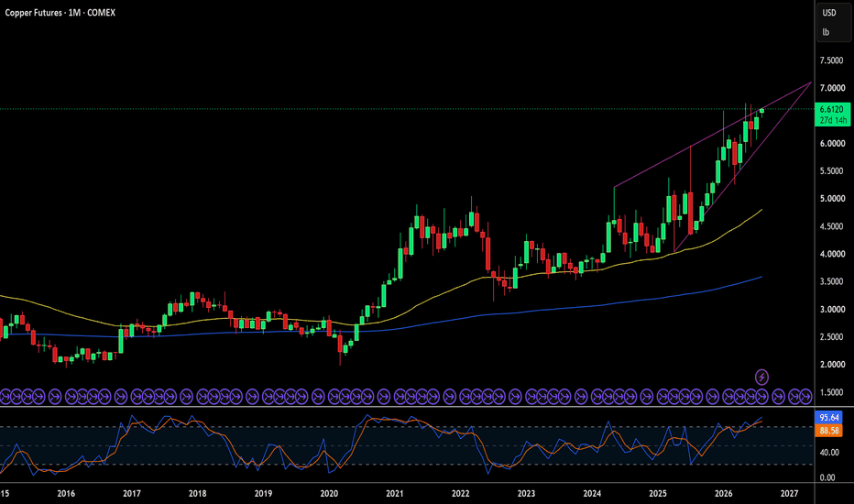Click the 2020 time axis label

point(329,494)
